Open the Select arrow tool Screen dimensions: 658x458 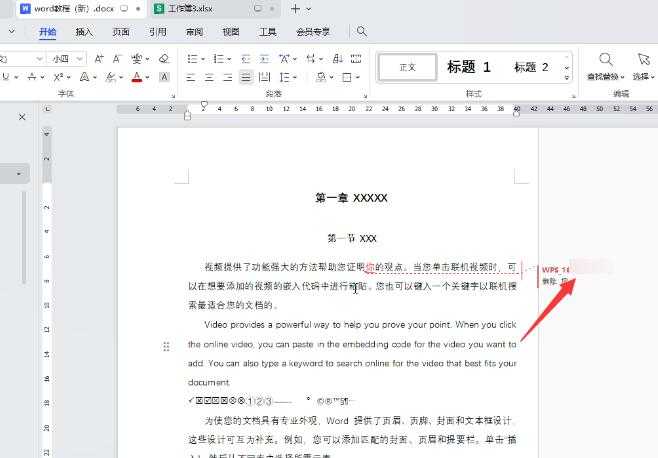[644, 59]
